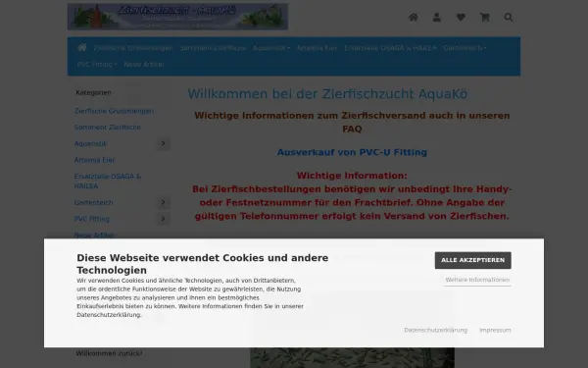Open the home icon in header
588x368 pixels.
pyautogui.click(x=414, y=18)
